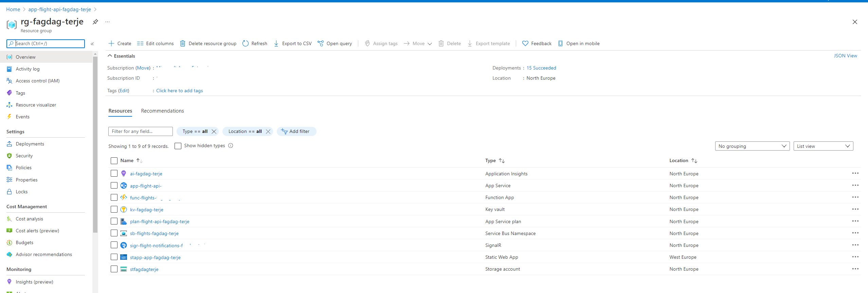
Task: Open stapp-app-fagdag-terje static web app
Action: pos(155,257)
